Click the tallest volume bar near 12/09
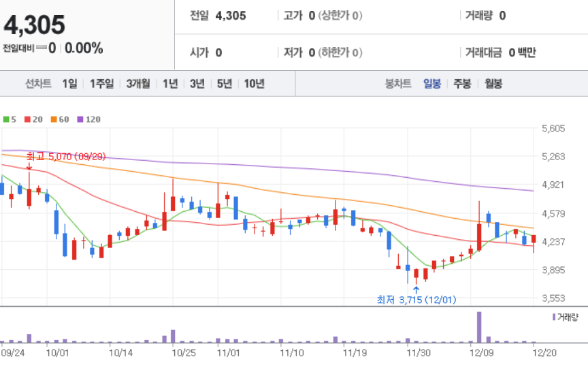 [x=479, y=327]
